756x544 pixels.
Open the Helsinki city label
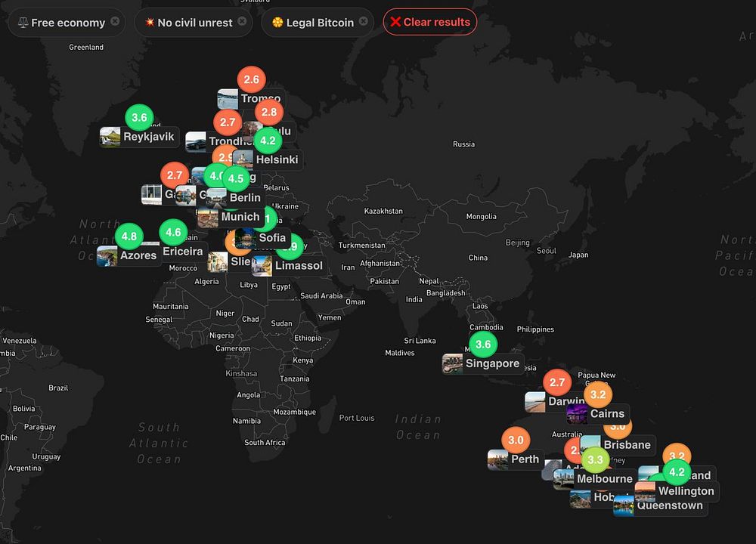point(277,160)
